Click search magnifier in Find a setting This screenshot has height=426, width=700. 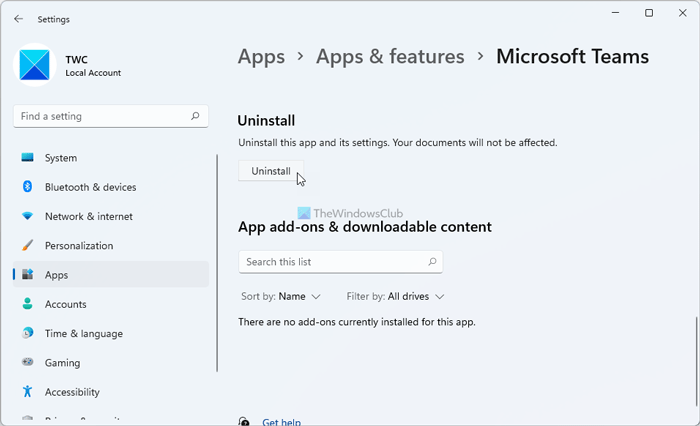point(195,116)
